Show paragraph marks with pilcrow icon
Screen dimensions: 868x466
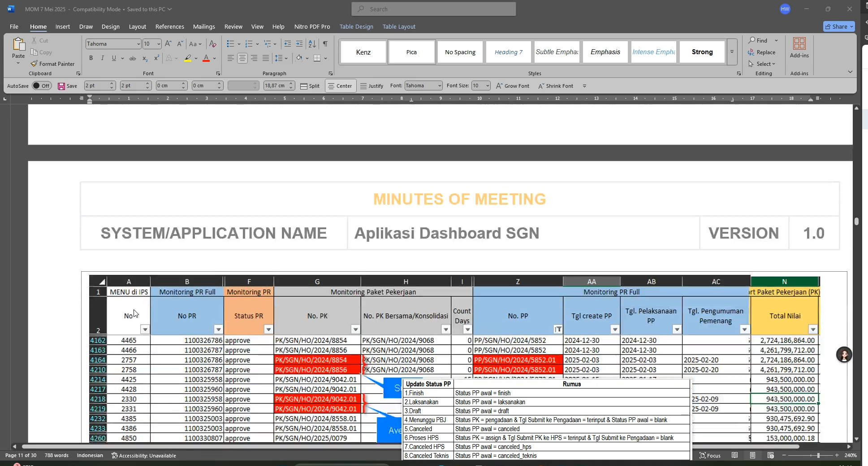[325, 44]
